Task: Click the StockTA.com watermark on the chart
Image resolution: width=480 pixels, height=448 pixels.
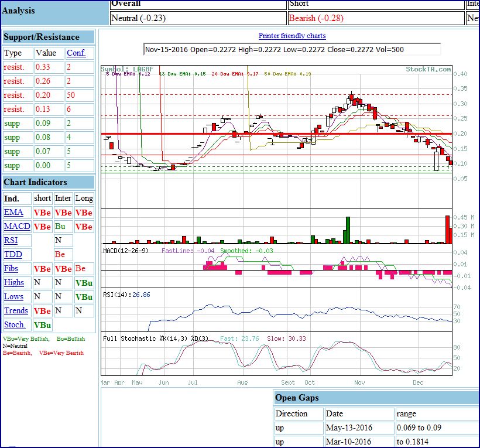Action: point(428,69)
